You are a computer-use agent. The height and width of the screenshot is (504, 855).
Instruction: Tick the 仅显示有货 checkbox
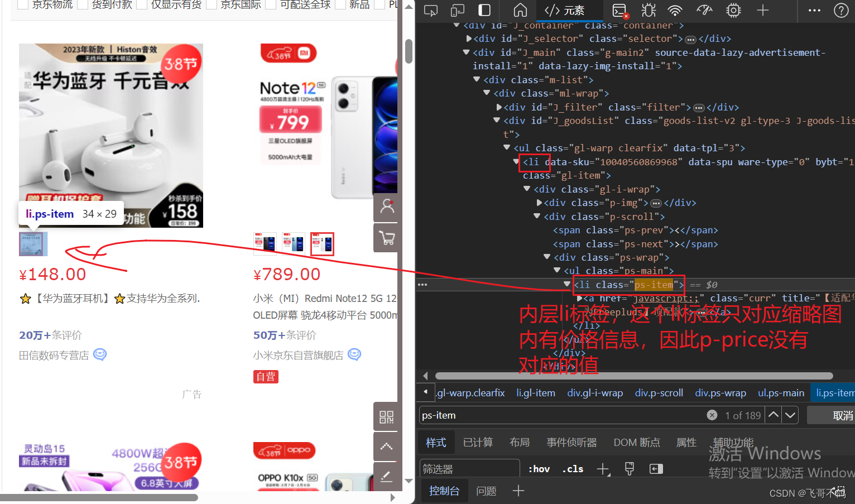142,4
